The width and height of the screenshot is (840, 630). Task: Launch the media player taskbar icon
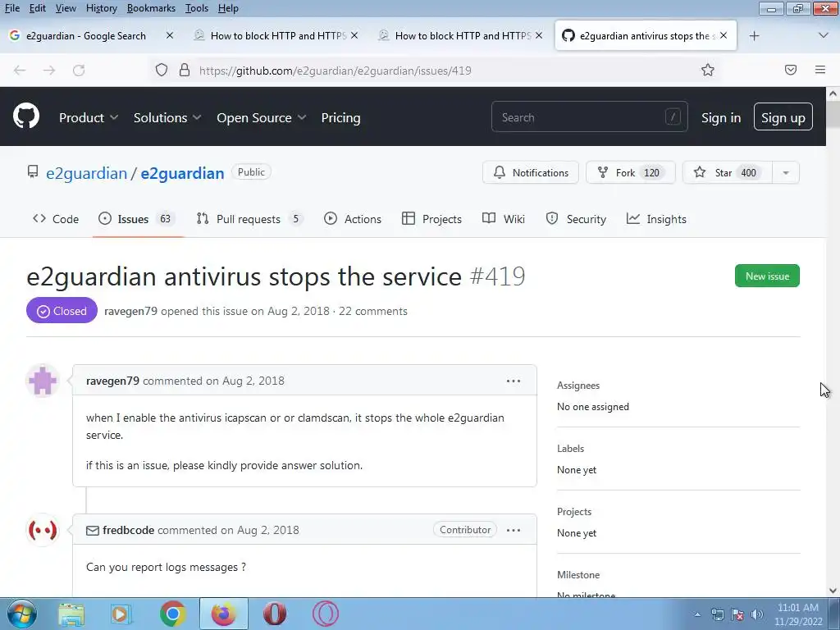pyautogui.click(x=121, y=614)
